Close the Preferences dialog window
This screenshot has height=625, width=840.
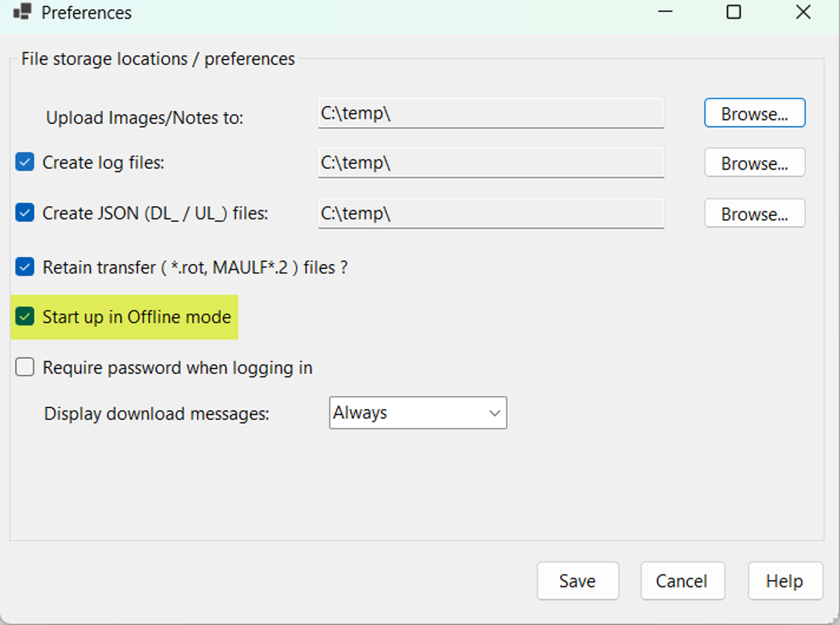[803, 12]
